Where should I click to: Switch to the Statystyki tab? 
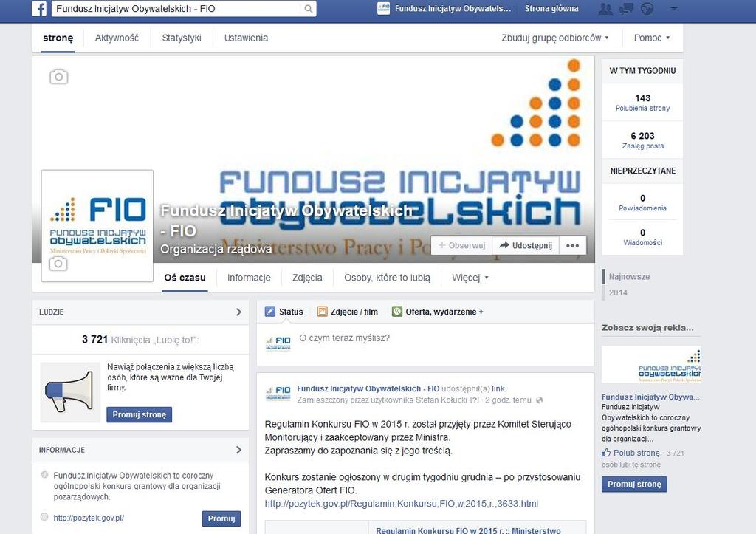[x=182, y=38]
